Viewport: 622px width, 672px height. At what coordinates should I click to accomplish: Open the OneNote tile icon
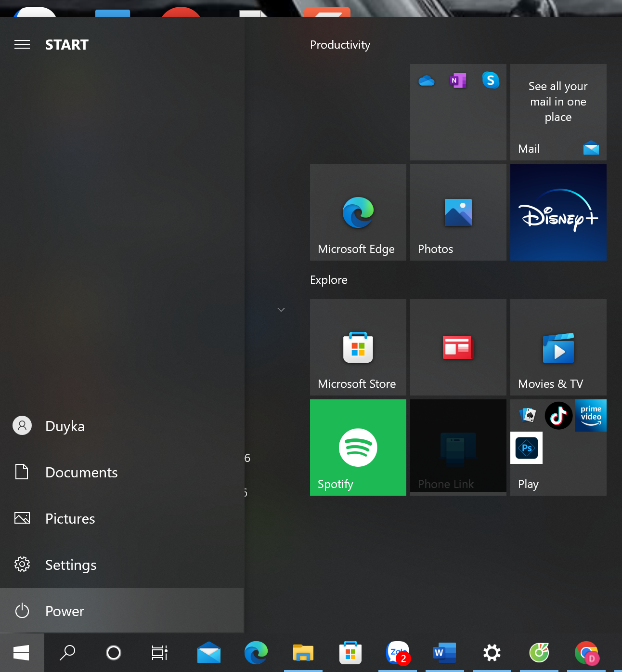point(458,80)
